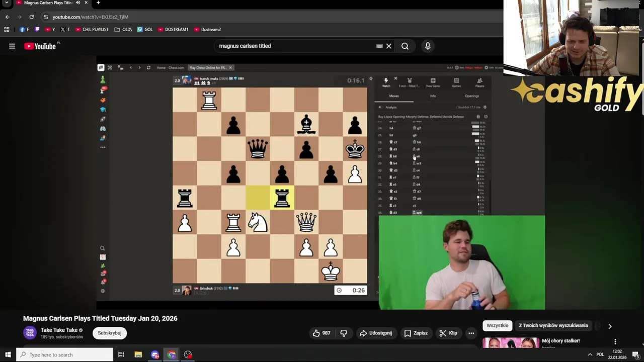Open 'Mój chory stalker!' video thumbnail
Image resolution: width=644 pixels, height=362 pixels.
pos(511,343)
